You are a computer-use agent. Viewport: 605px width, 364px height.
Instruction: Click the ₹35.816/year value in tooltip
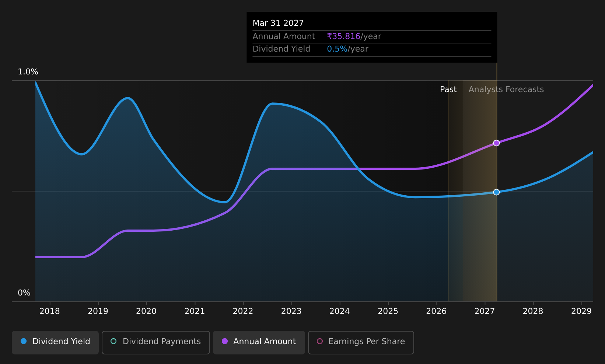tap(354, 36)
